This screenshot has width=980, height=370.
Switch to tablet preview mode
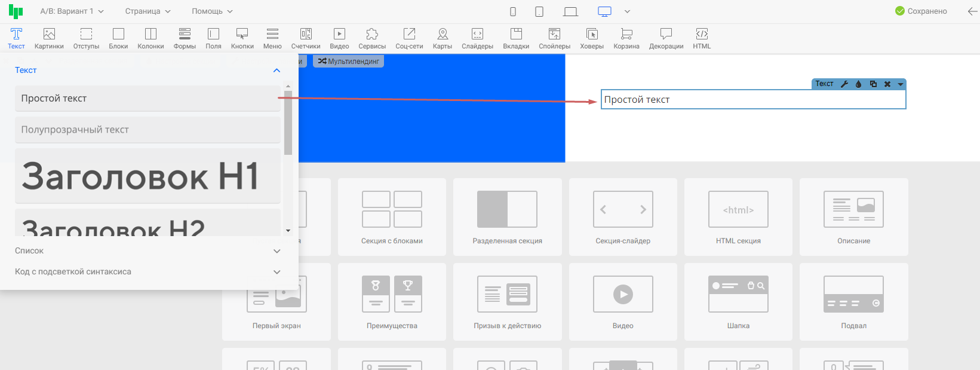coord(539,11)
